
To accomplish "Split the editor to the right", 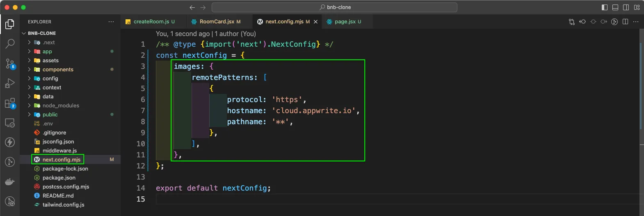I will [625, 22].
